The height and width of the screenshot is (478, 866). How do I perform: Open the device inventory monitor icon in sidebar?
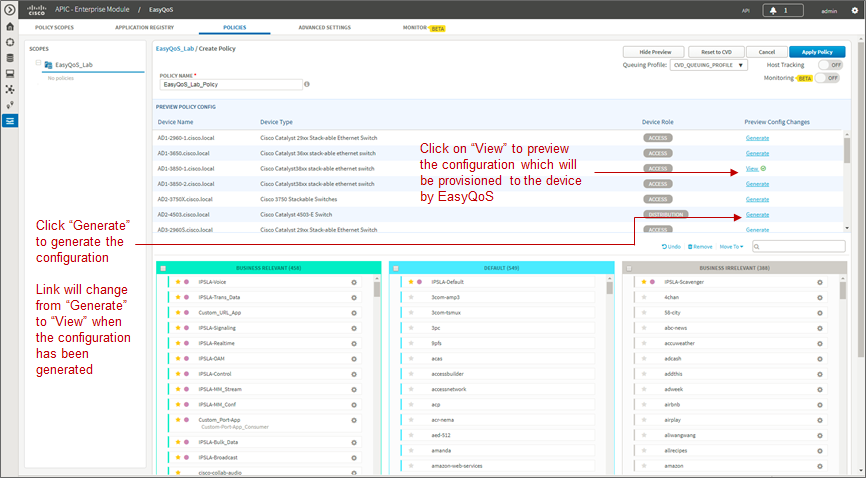9,74
